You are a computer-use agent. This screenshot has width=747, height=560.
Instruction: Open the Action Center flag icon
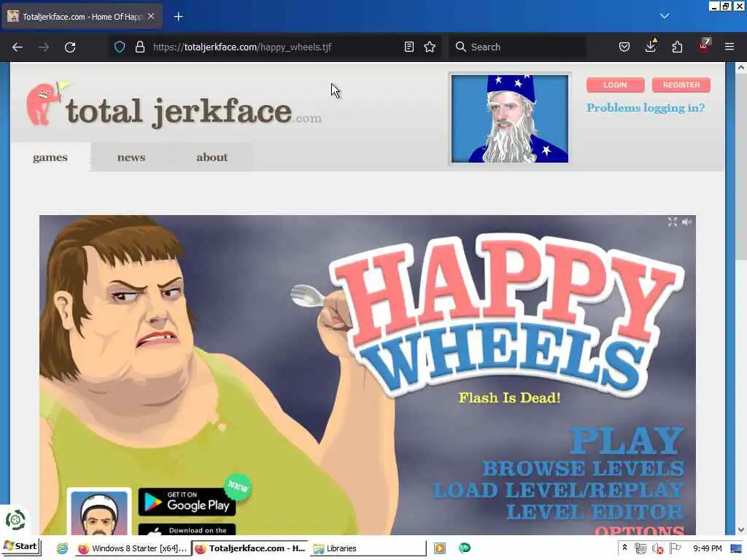pos(675,548)
